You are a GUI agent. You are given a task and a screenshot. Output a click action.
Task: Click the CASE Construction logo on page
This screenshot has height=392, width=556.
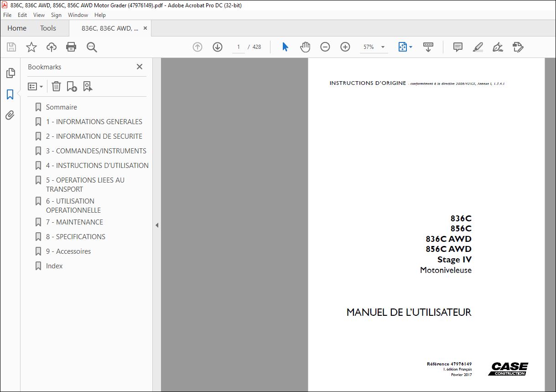508,369
